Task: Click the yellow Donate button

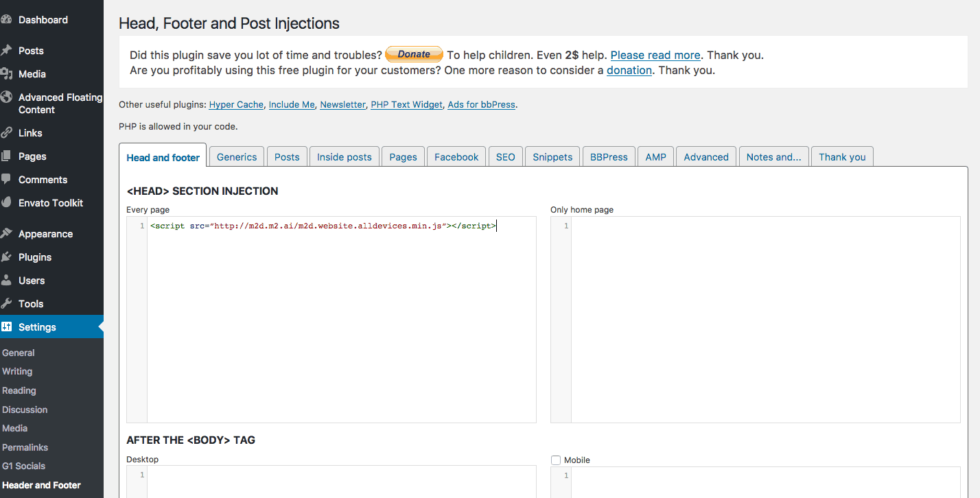Action: pos(414,54)
